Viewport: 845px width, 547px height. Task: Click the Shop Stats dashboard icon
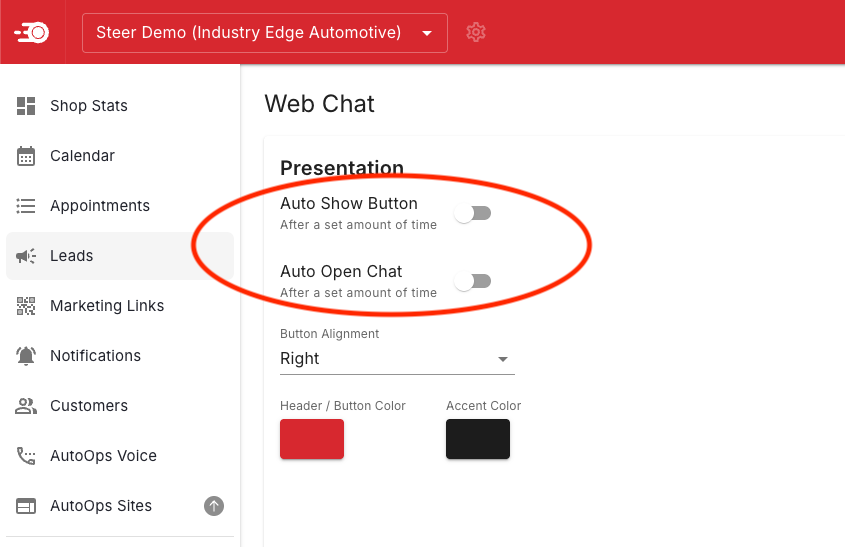[x=26, y=106]
